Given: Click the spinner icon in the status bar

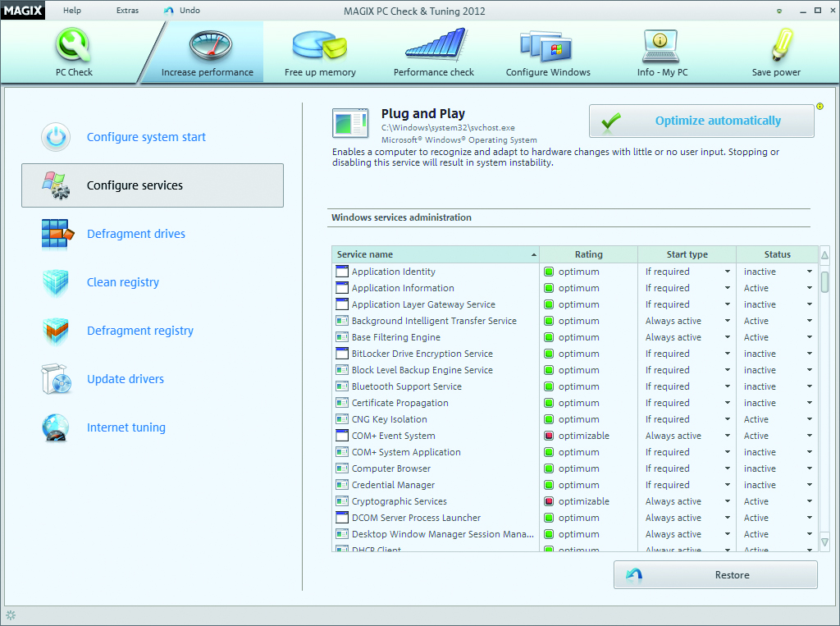Looking at the screenshot, I should [x=11, y=615].
